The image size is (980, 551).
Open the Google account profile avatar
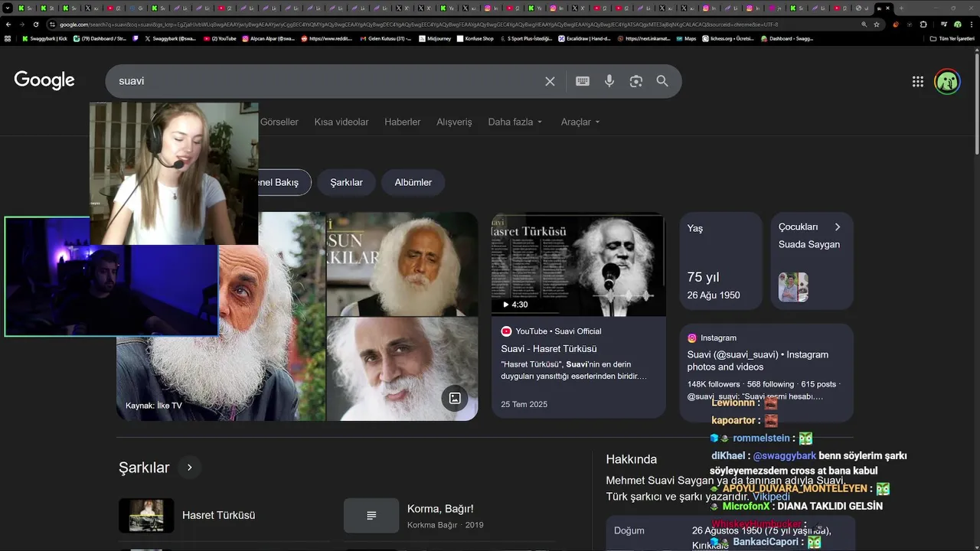pos(947,82)
